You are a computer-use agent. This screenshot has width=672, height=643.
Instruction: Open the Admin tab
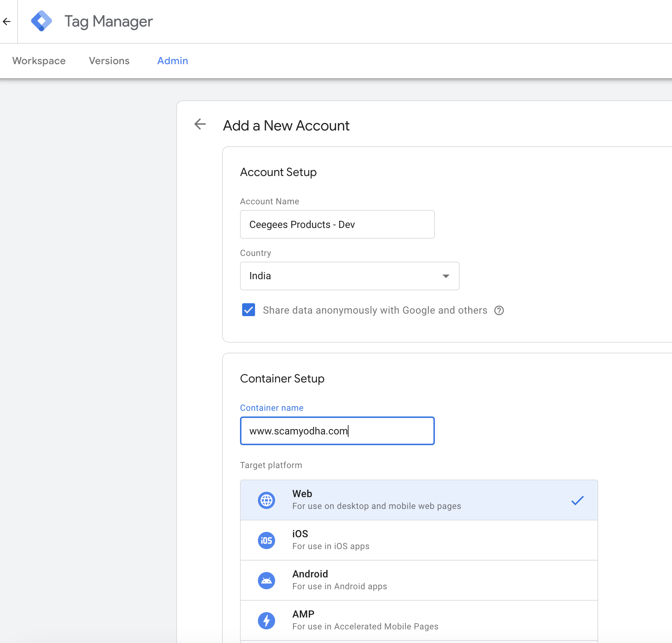click(172, 61)
